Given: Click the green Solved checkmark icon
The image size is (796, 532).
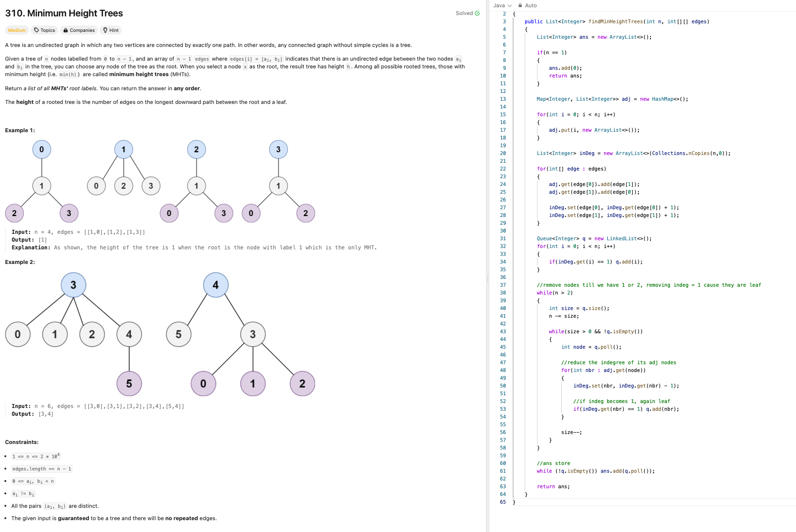Looking at the screenshot, I should (477, 13).
